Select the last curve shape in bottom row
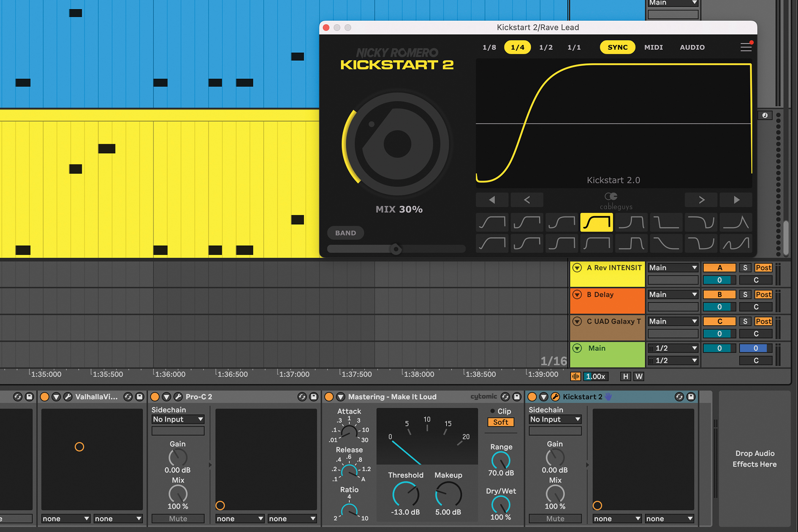 tap(736, 244)
